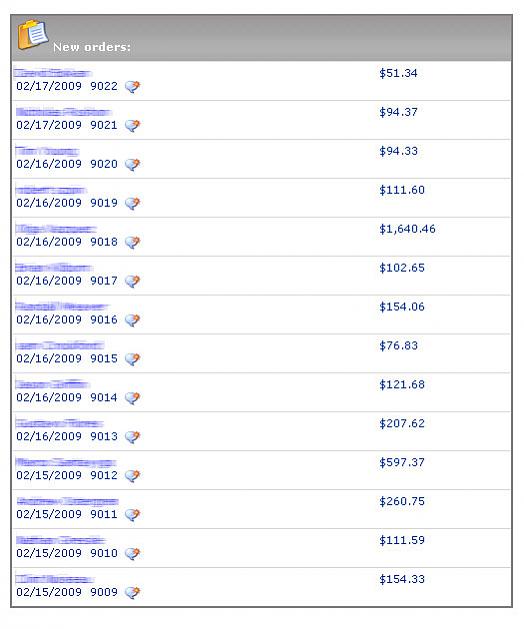Open the comment icon next to order 9018

[x=132, y=242]
